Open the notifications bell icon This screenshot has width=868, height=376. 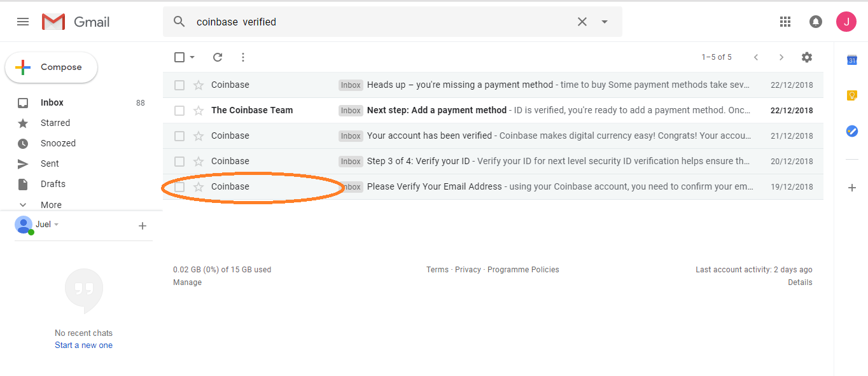pos(815,22)
